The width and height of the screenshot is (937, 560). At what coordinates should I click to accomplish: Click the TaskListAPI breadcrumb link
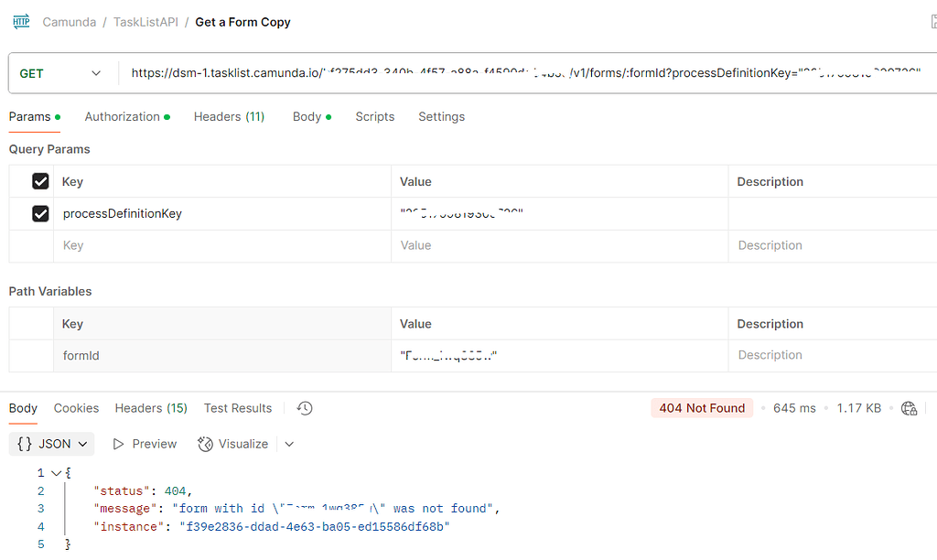[x=145, y=22]
